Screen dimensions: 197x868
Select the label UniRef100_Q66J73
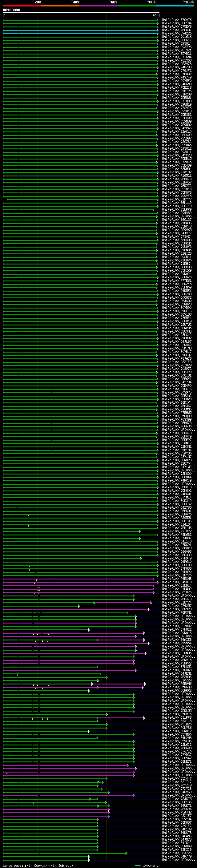(177, 599)
